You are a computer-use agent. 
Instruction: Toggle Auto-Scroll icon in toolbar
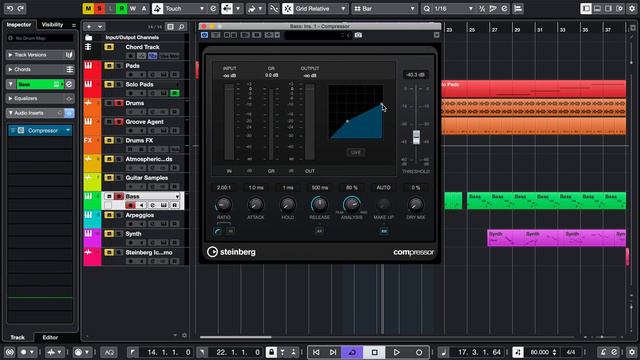(x=227, y=8)
